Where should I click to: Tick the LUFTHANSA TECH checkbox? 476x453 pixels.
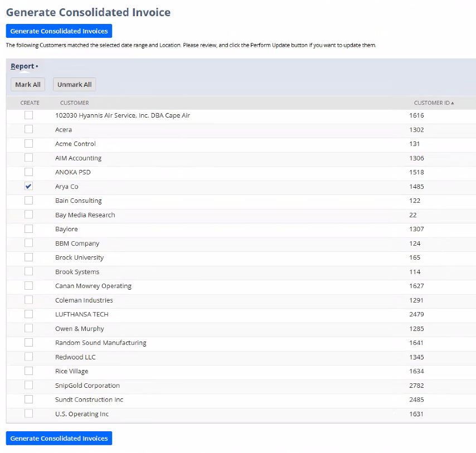click(x=28, y=314)
